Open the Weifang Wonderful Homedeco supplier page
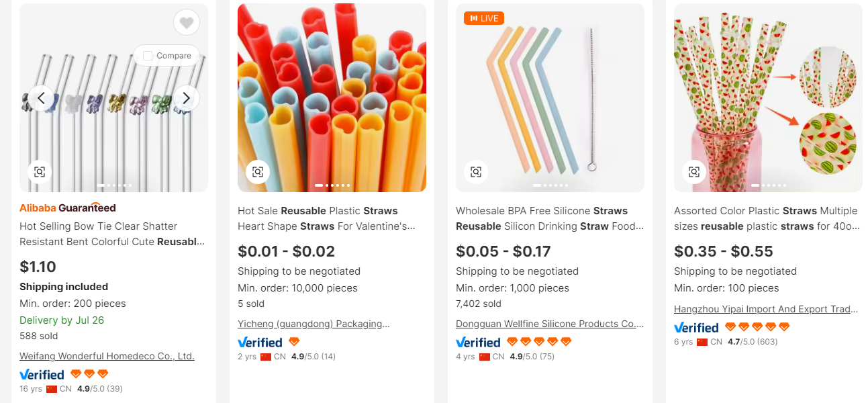Viewport: 868px width, 403px height. [x=106, y=356]
